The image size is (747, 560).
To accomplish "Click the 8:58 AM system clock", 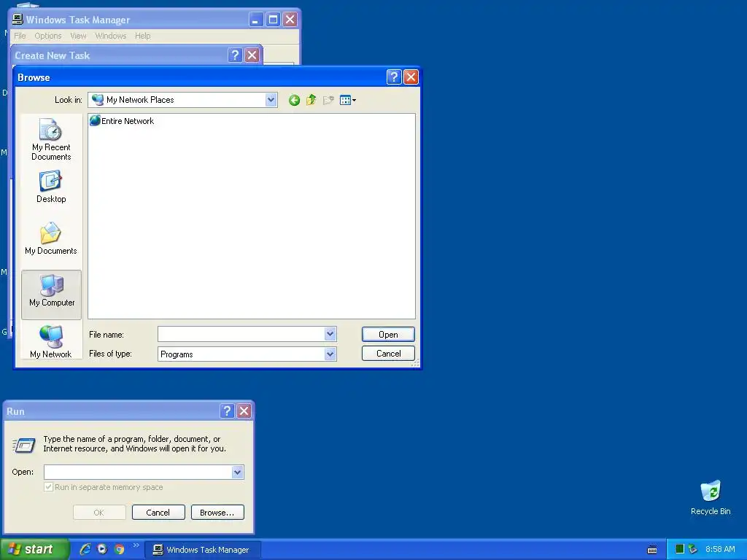I will click(x=720, y=549).
